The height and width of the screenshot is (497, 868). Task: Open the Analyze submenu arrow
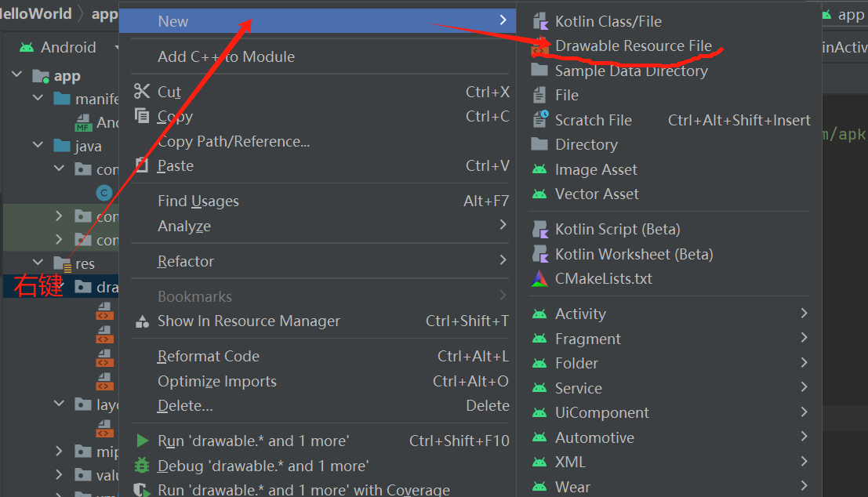[x=503, y=224]
